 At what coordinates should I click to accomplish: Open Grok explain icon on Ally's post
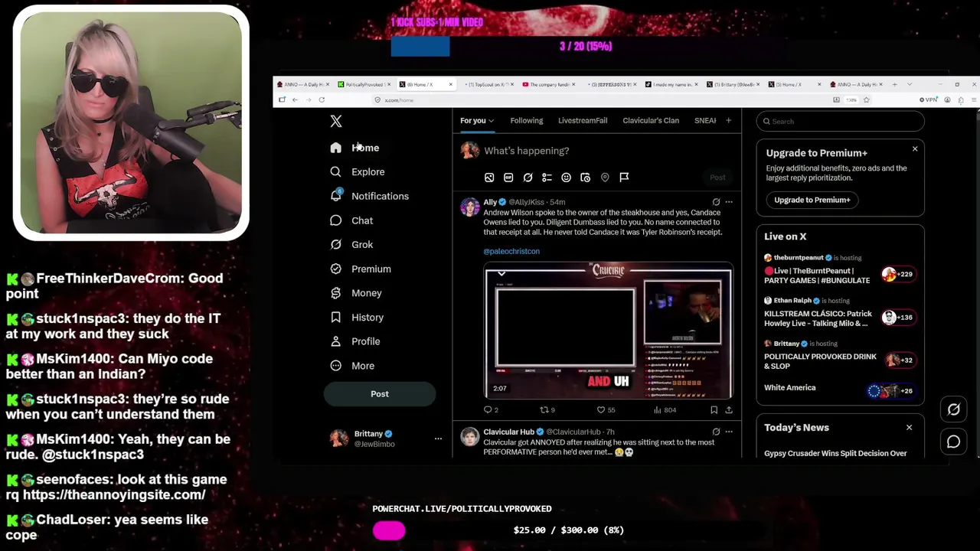716,202
